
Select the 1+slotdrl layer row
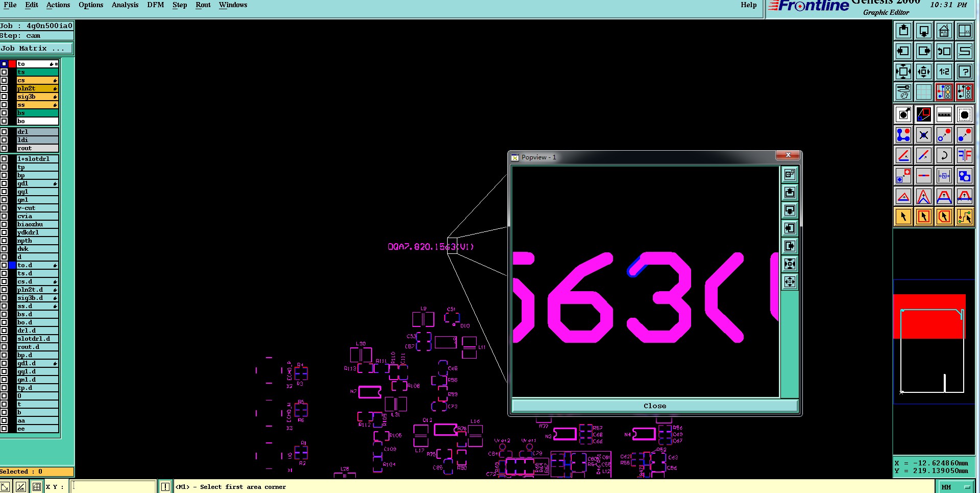pos(38,159)
